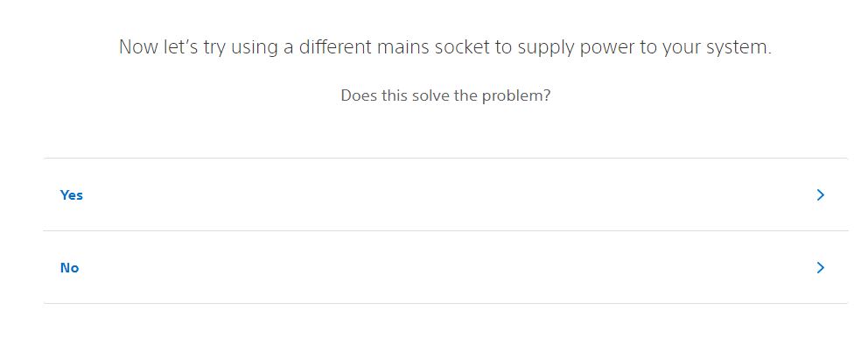Click the word 'problem?' in the question
This screenshot has height=339, width=868.
(516, 95)
